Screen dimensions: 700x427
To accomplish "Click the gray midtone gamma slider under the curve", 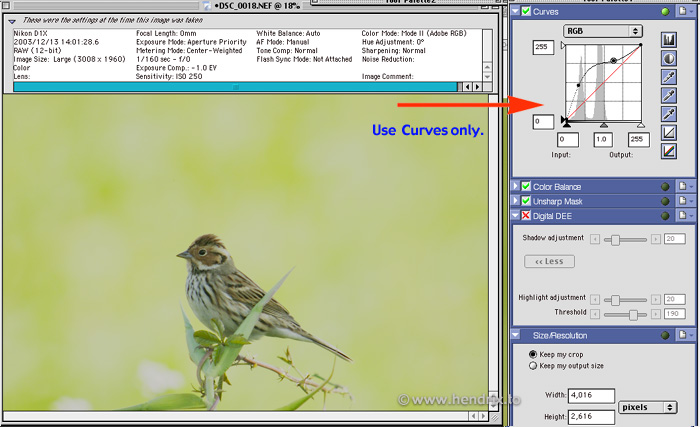I will pos(603,125).
